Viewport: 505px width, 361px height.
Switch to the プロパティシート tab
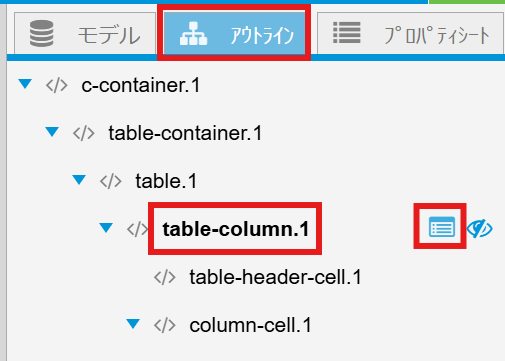(410, 33)
